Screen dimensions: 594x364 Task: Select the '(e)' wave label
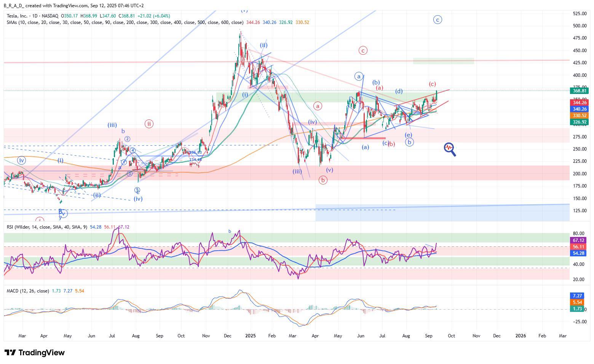click(408, 135)
